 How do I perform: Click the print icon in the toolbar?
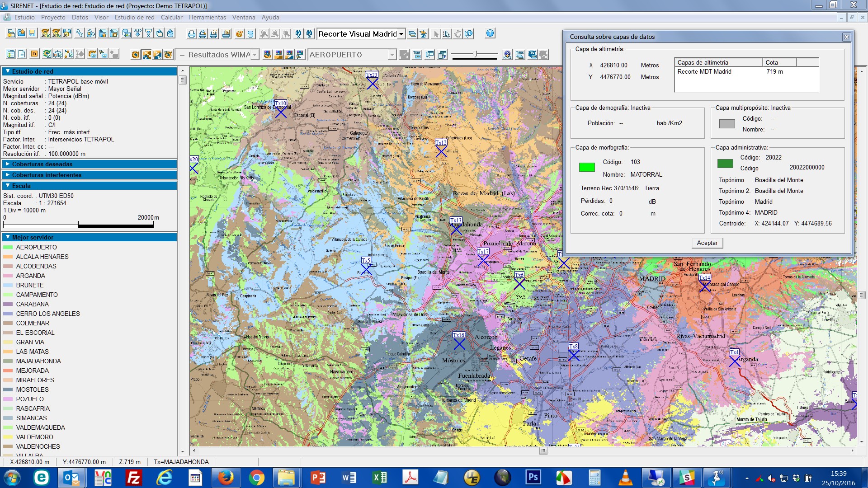coord(192,33)
